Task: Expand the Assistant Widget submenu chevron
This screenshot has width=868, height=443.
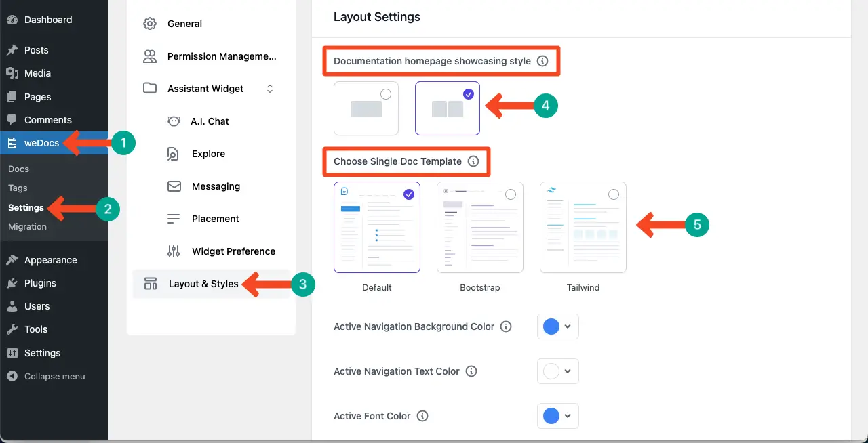Action: 270,89
